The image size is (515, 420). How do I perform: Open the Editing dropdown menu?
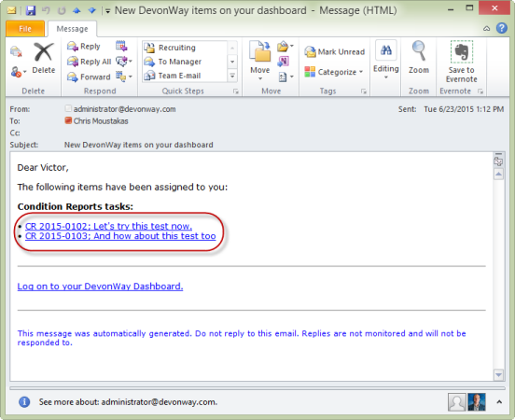tap(386, 60)
